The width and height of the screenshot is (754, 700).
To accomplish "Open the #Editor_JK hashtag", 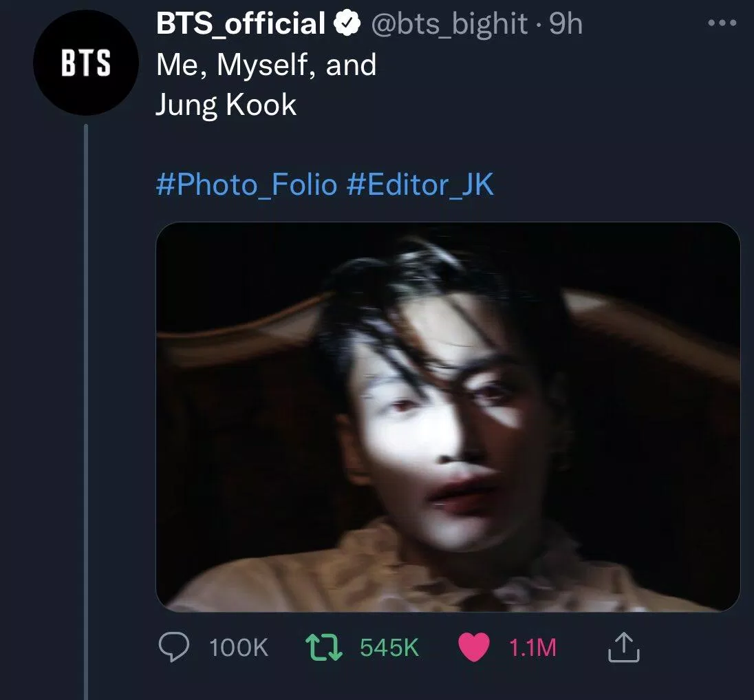I will (420, 185).
